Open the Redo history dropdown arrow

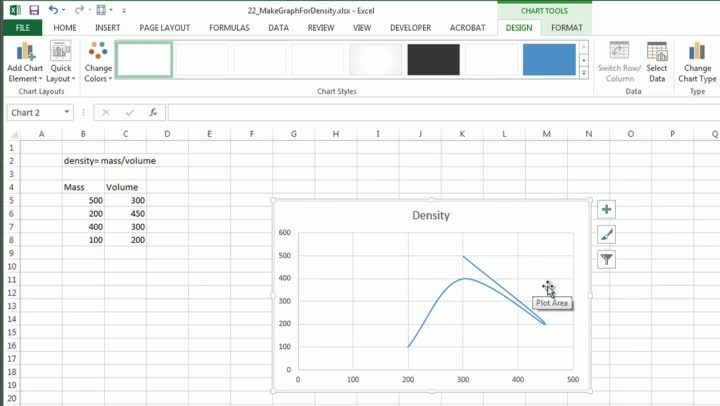pyautogui.click(x=89, y=10)
